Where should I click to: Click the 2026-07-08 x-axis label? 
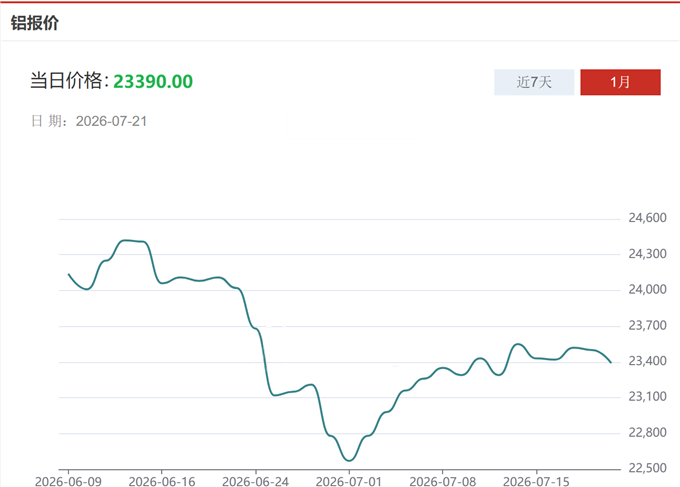click(443, 481)
